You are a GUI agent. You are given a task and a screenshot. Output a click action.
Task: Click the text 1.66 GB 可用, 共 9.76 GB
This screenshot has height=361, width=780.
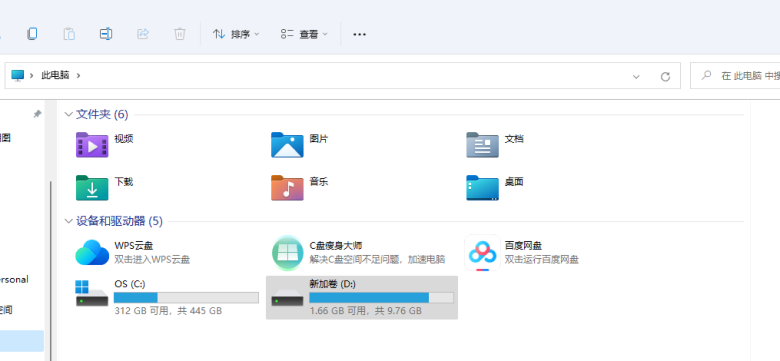366,311
